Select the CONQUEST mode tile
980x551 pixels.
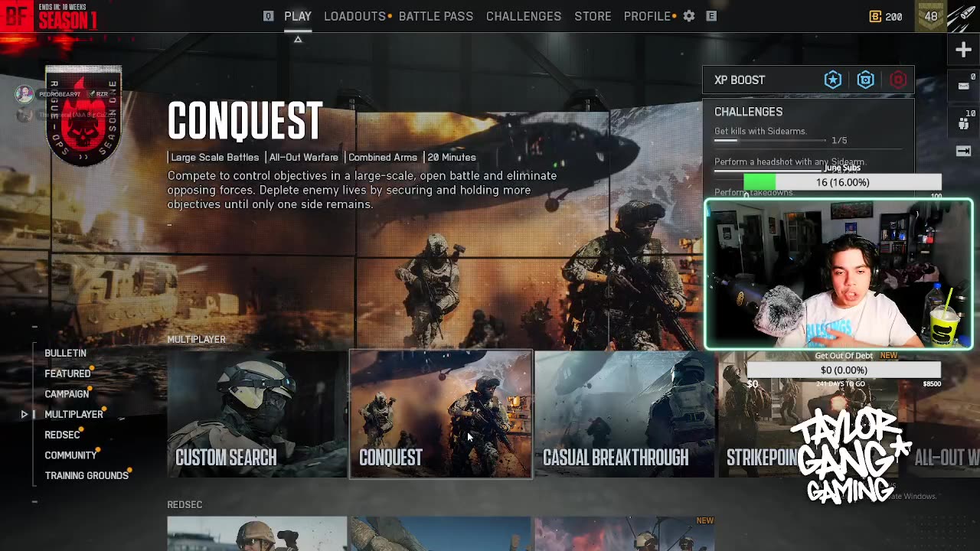click(x=441, y=414)
